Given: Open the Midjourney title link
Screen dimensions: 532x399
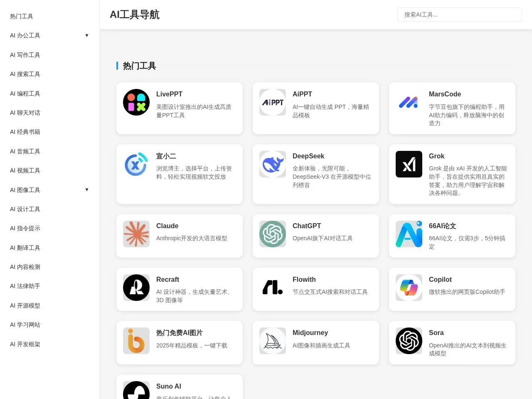Looking at the screenshot, I should pos(310,333).
